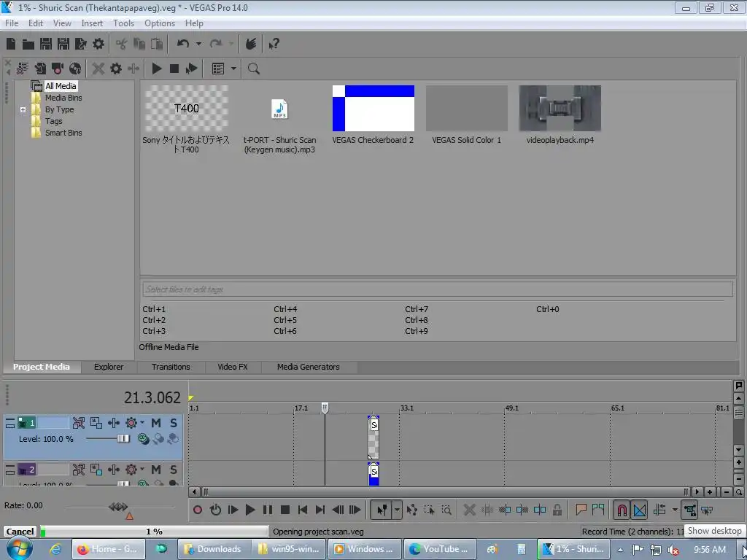Viewport: 747px width, 560px height.
Task: Toggle the Lock Event padlock icon
Action: (x=557, y=510)
